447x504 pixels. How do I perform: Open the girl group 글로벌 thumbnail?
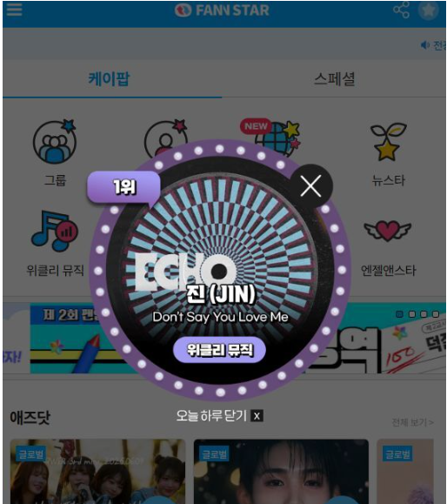[97, 471]
